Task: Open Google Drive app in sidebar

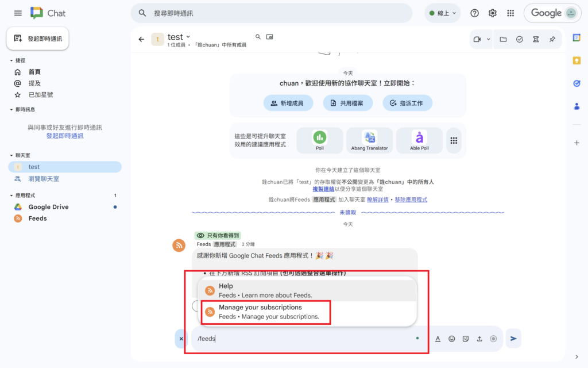Action: [x=48, y=207]
